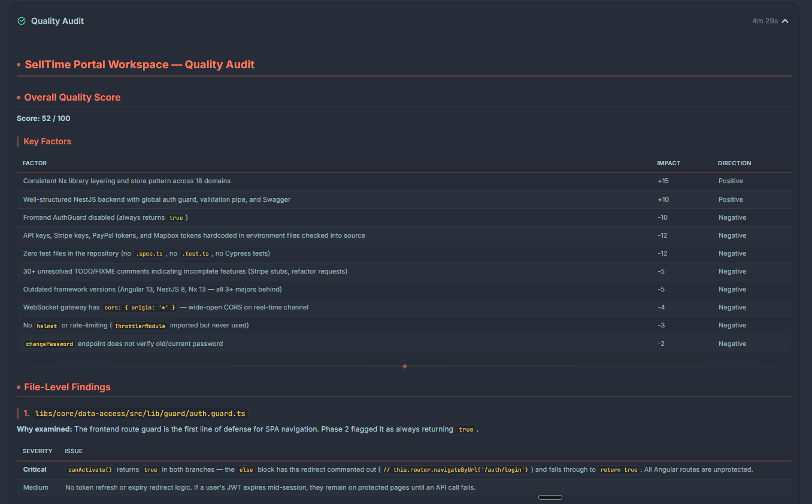The image size is (812, 504).
Task: Click Positive in the Nx library layering row
Action: click(731, 181)
